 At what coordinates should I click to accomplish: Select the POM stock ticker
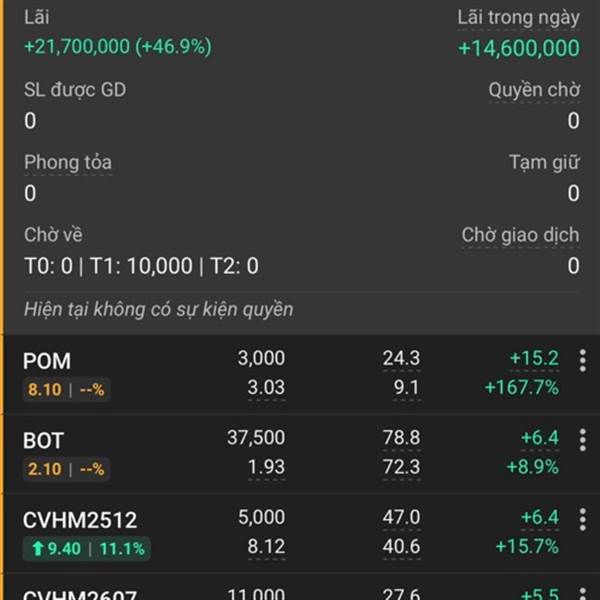47,360
